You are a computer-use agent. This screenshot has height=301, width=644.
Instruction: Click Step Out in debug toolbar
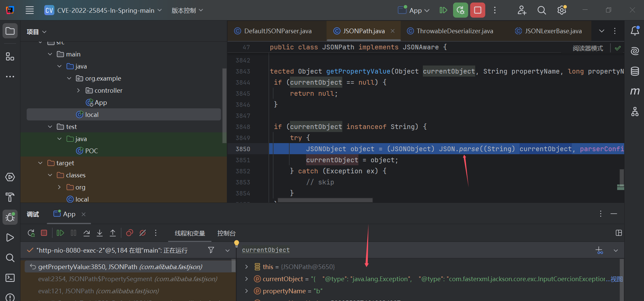coord(113,233)
